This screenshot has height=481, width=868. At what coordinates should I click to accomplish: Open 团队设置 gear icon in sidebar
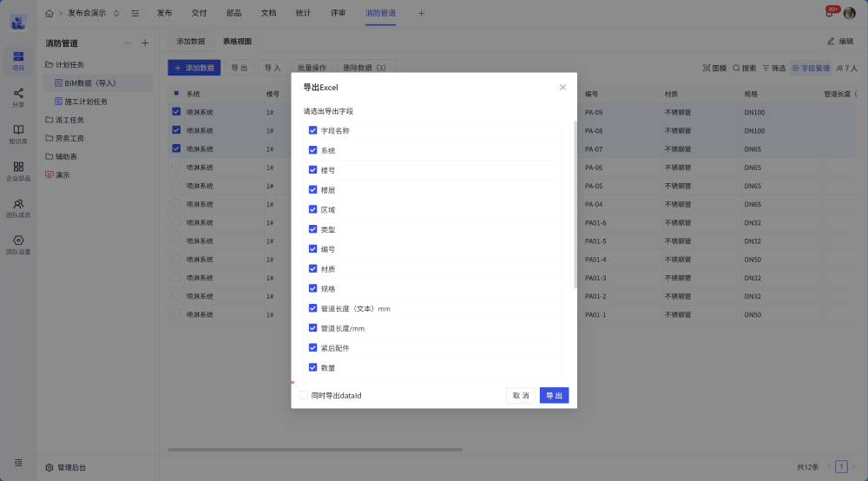18,241
